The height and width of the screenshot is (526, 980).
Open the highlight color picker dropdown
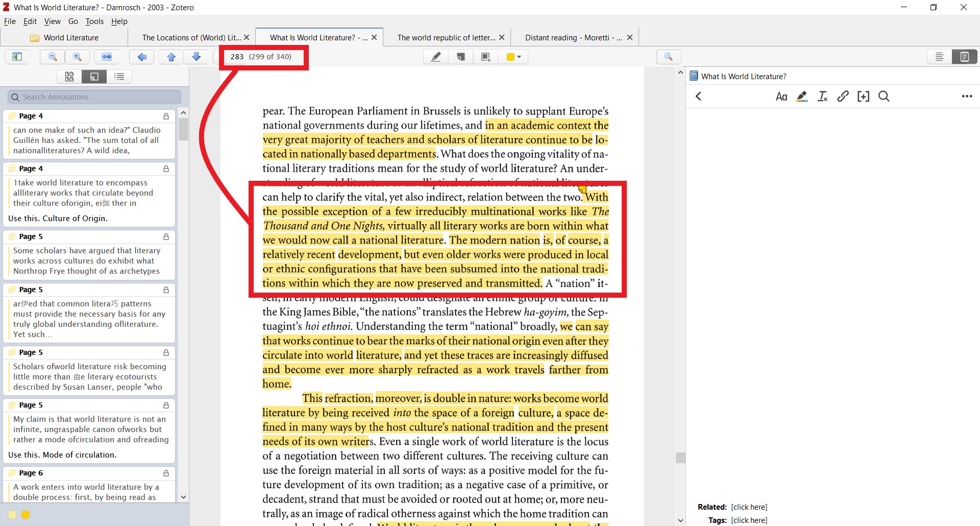pyautogui.click(x=520, y=57)
